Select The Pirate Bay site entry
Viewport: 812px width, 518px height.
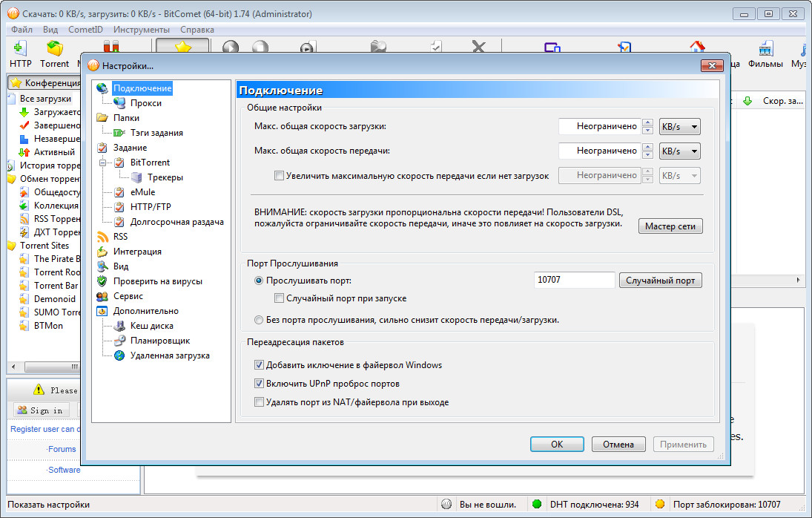tap(49, 259)
